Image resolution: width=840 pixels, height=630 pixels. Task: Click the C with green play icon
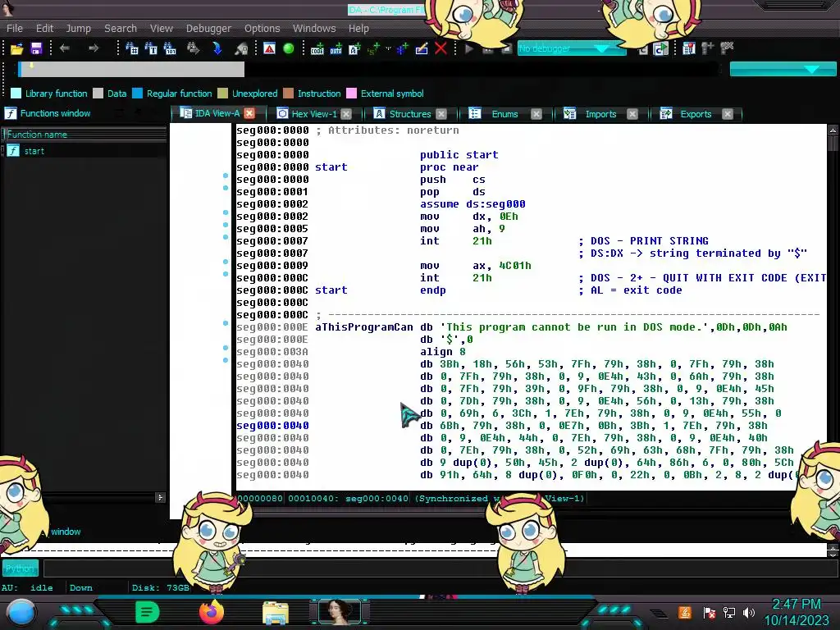pyautogui.click(x=661, y=48)
